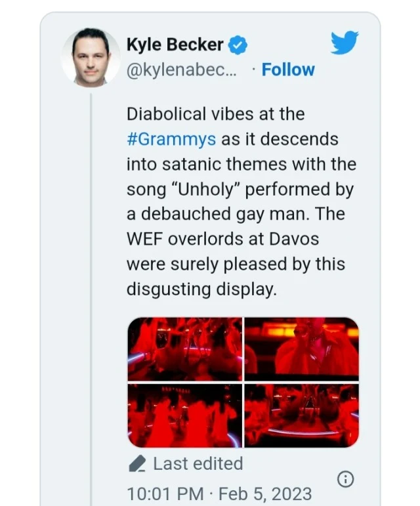Click the disgusting display line of the tweet
Image resolution: width=420 pixels, height=506 pixels.
tap(201, 289)
